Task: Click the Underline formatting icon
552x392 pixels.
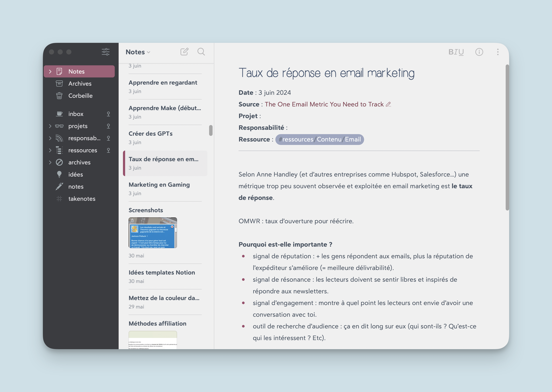Action: pos(462,52)
